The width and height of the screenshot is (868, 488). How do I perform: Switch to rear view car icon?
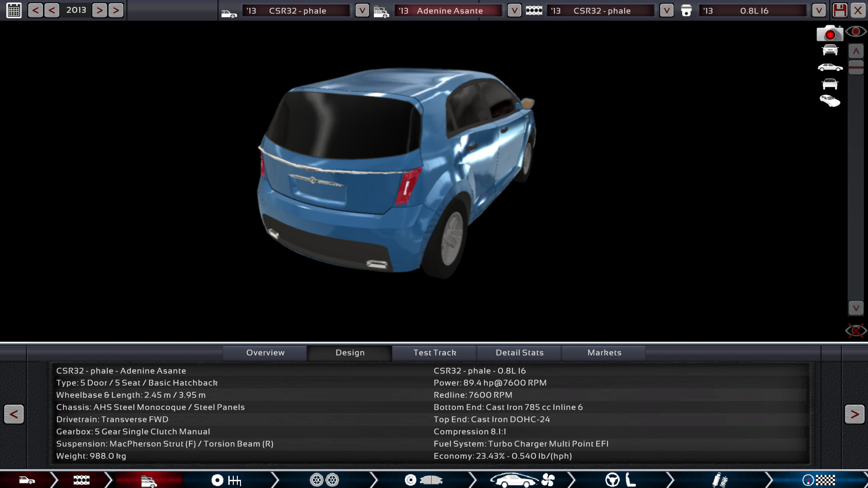[x=830, y=84]
